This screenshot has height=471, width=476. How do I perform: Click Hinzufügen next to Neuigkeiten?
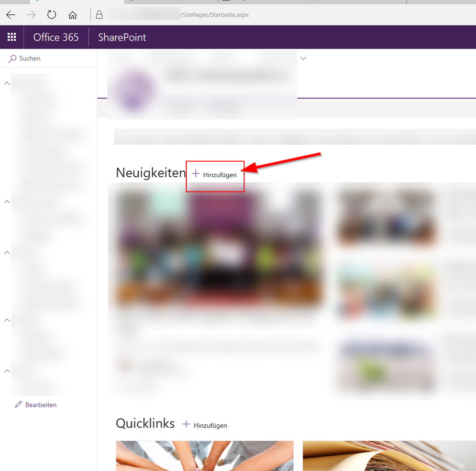point(220,175)
